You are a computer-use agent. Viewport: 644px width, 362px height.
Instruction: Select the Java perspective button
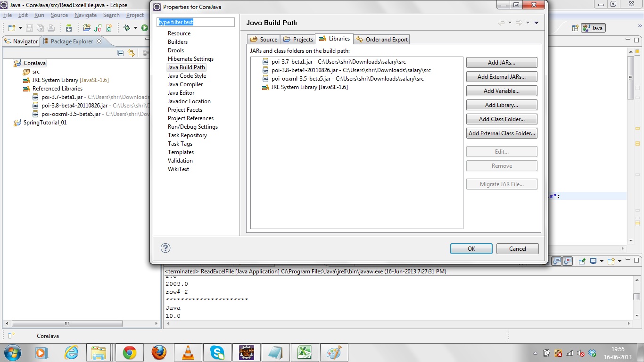click(x=593, y=28)
